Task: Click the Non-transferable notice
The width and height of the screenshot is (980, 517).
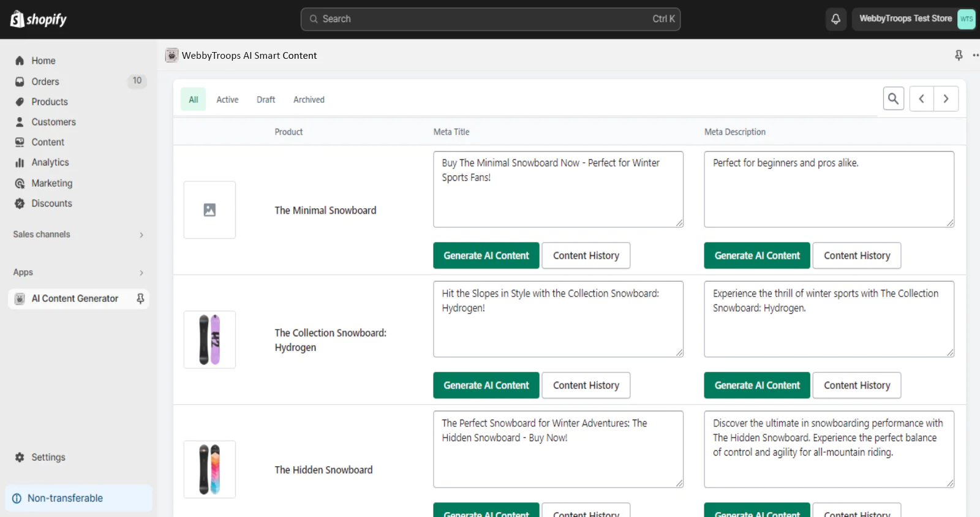Action: [78, 498]
